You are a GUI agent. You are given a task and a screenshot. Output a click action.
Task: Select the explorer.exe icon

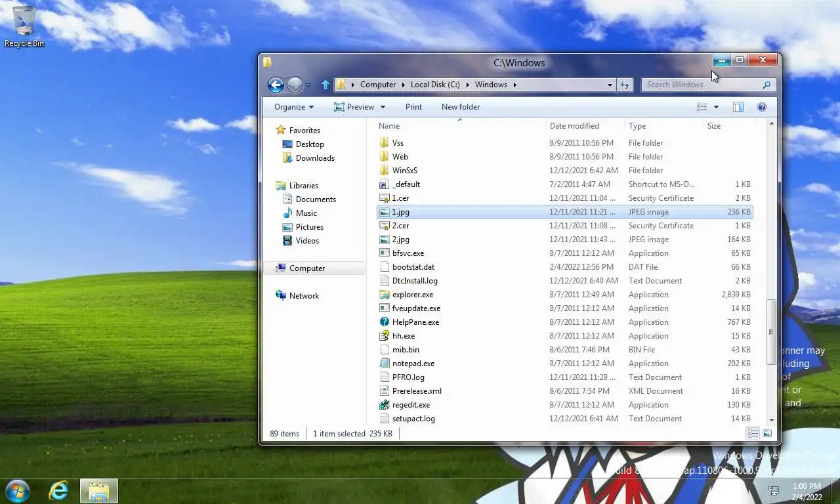point(385,295)
